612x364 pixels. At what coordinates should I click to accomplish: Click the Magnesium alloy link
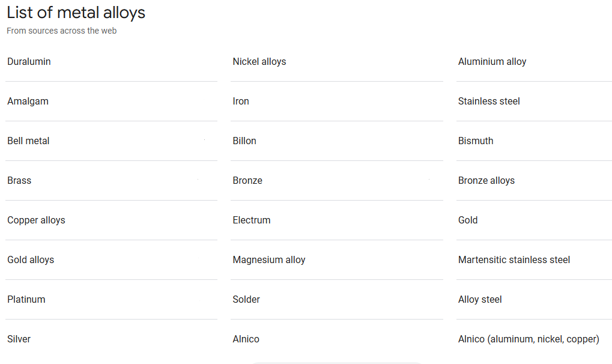click(269, 259)
